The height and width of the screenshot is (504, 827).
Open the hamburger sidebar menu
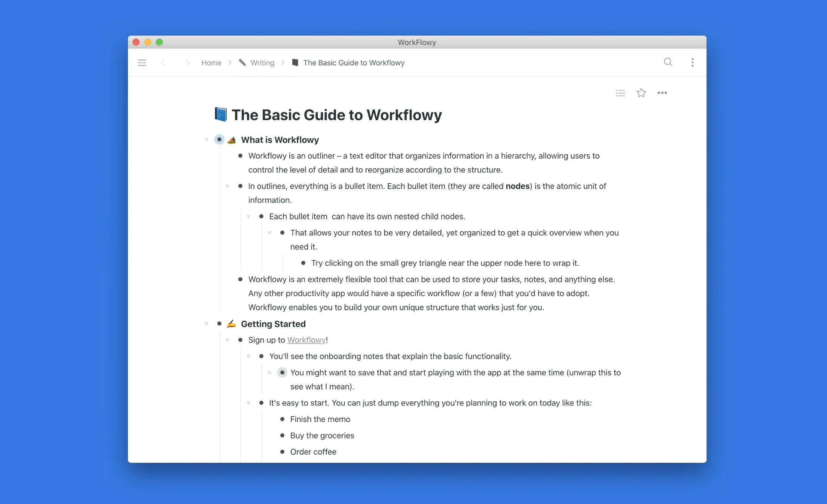point(142,63)
